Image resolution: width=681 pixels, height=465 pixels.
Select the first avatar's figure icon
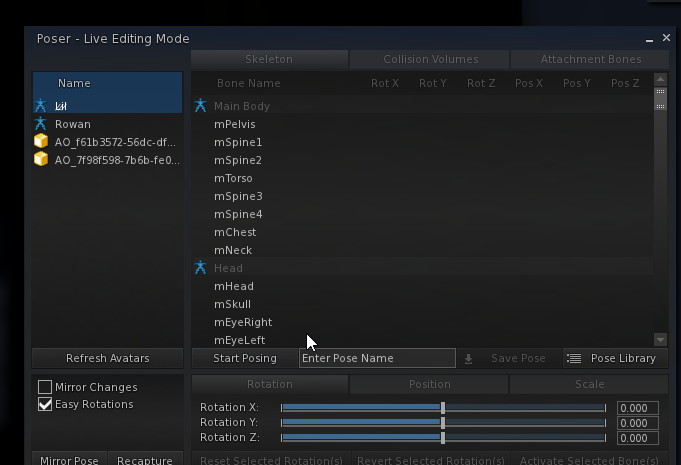pos(40,106)
